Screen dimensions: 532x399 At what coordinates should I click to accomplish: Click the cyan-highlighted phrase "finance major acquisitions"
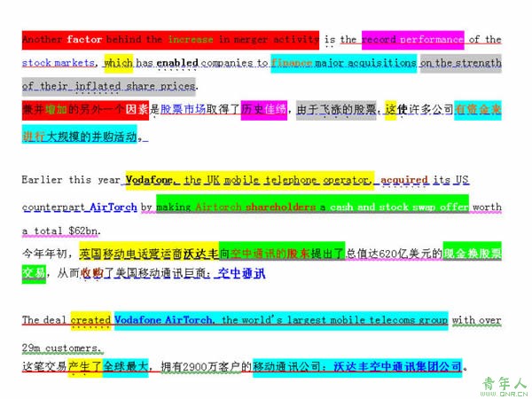(344, 63)
